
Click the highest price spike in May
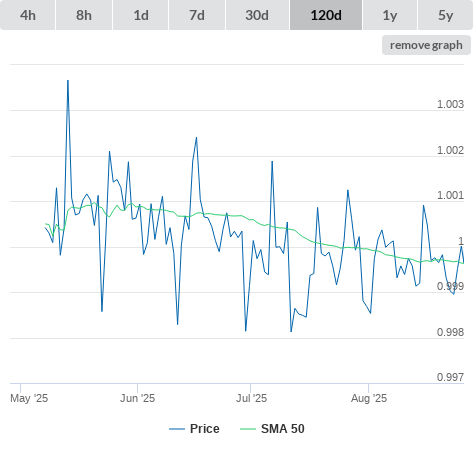pyautogui.click(x=68, y=80)
